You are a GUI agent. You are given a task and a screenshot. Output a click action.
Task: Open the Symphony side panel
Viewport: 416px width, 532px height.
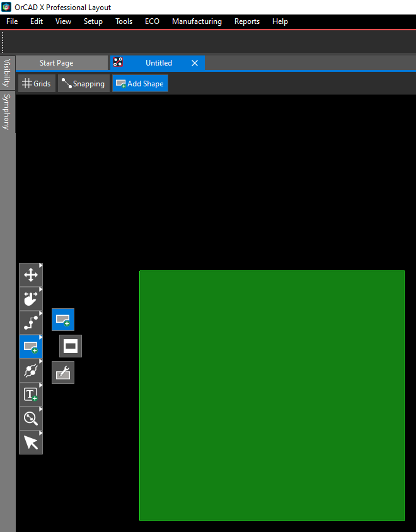coord(7,112)
